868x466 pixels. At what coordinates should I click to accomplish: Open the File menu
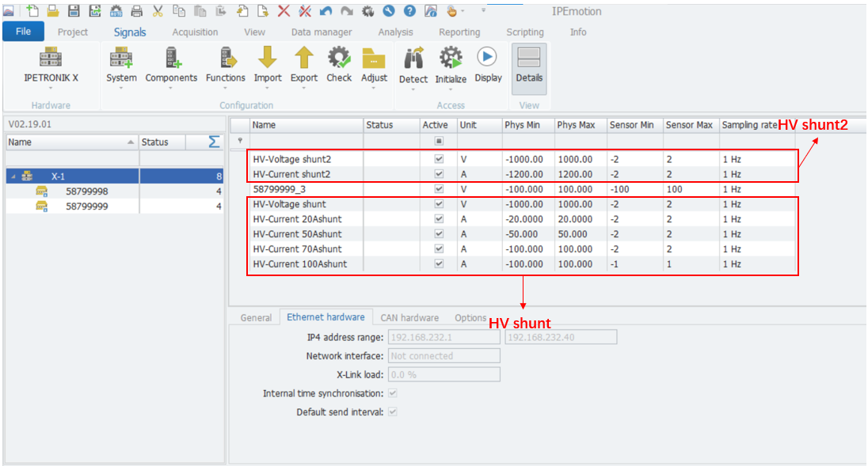[23, 32]
